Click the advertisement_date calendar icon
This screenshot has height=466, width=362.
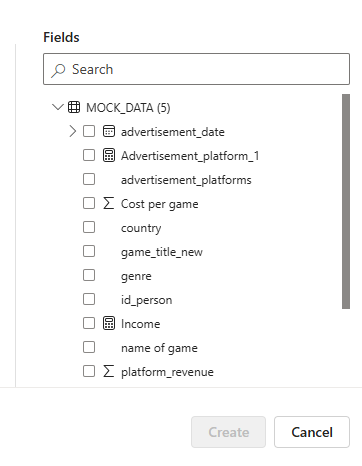pyautogui.click(x=109, y=131)
